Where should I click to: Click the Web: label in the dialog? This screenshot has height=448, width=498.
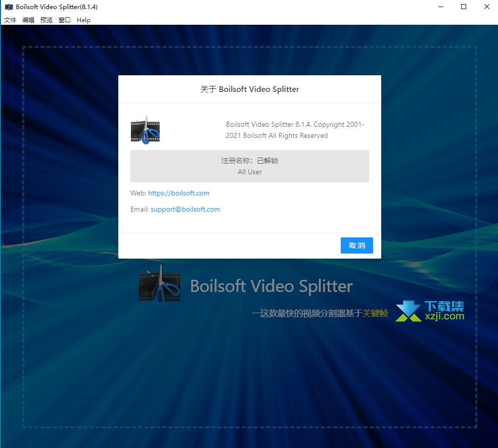[x=138, y=193]
